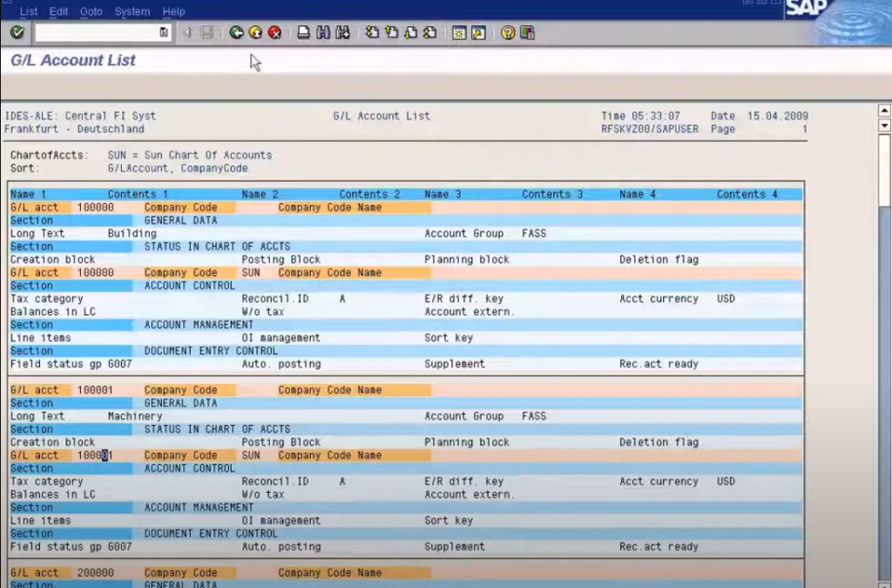This screenshot has width=892, height=588.
Task: Click 'FASS' account group in Machinery row
Action: pos(534,416)
